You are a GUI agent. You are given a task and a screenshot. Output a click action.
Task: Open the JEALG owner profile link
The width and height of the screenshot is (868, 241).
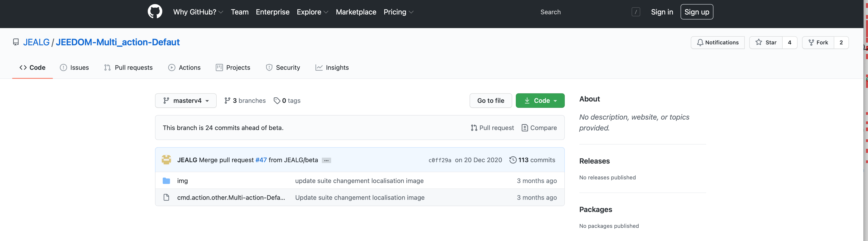tap(36, 42)
